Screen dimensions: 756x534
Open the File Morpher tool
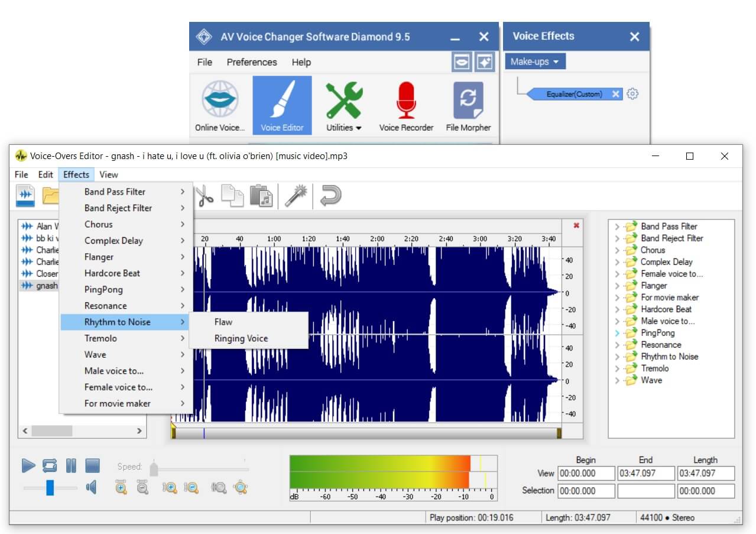pyautogui.click(x=468, y=105)
